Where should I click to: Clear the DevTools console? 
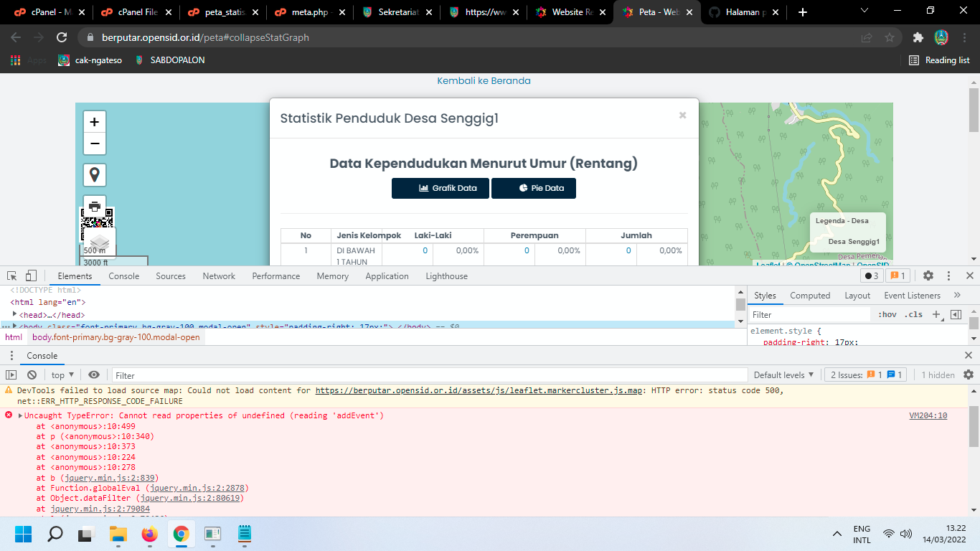[x=31, y=375]
